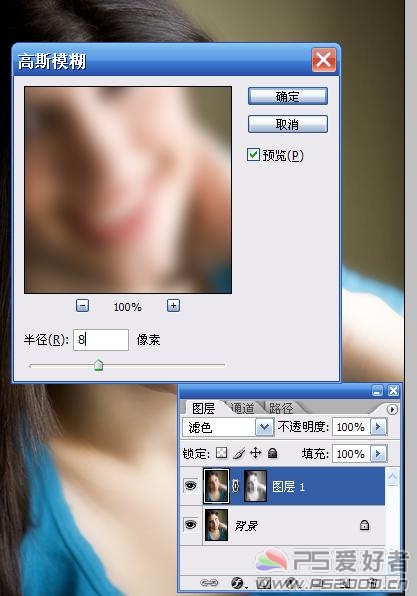Toggle lock position icon
Screen dimensions: 417x596
pos(255,453)
